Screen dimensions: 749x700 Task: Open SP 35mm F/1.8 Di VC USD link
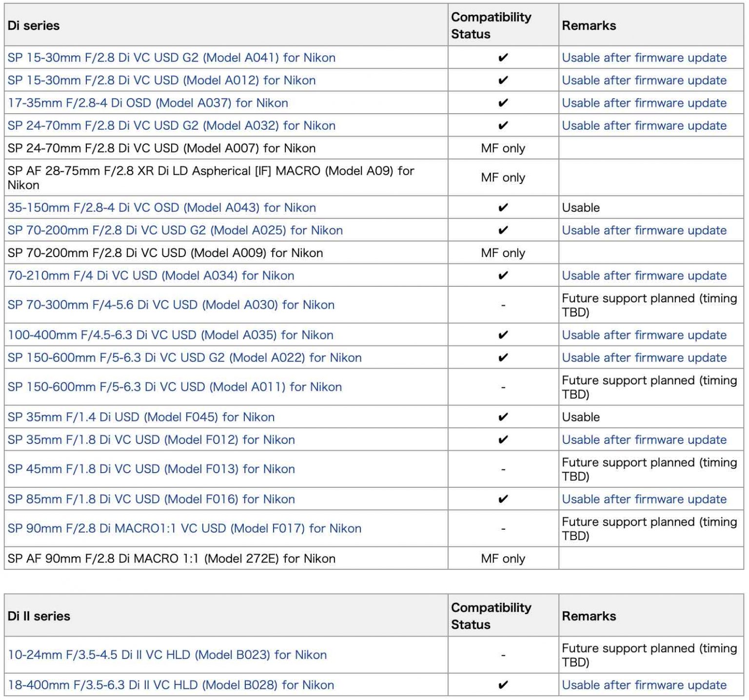click(151, 439)
